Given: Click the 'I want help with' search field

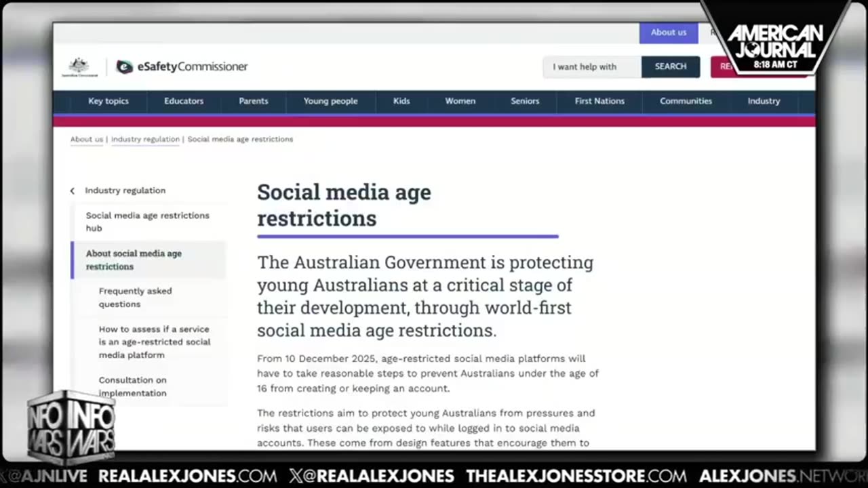Looking at the screenshot, I should (x=591, y=66).
